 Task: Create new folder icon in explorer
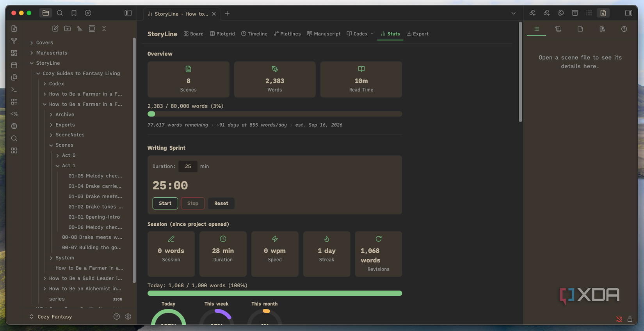click(x=68, y=28)
